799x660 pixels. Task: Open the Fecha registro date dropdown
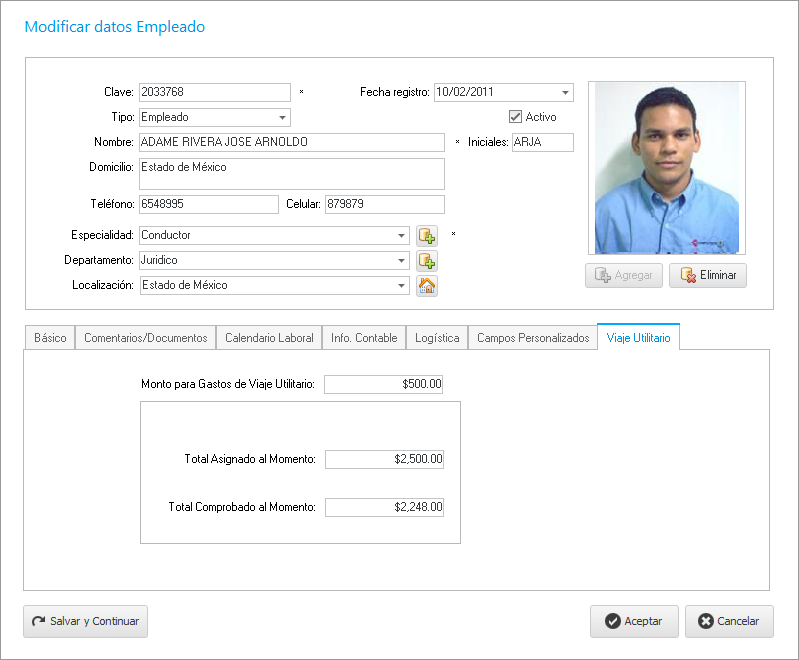pyautogui.click(x=565, y=93)
